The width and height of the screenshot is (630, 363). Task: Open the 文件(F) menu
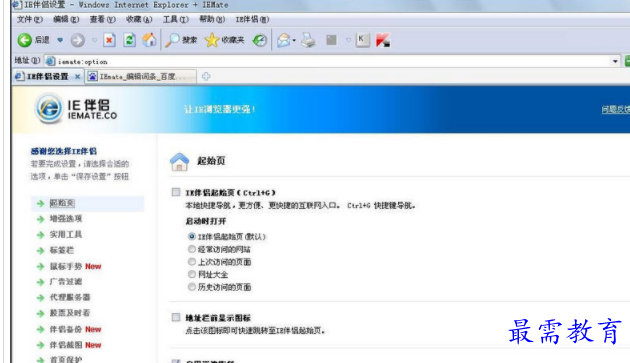(x=30, y=19)
